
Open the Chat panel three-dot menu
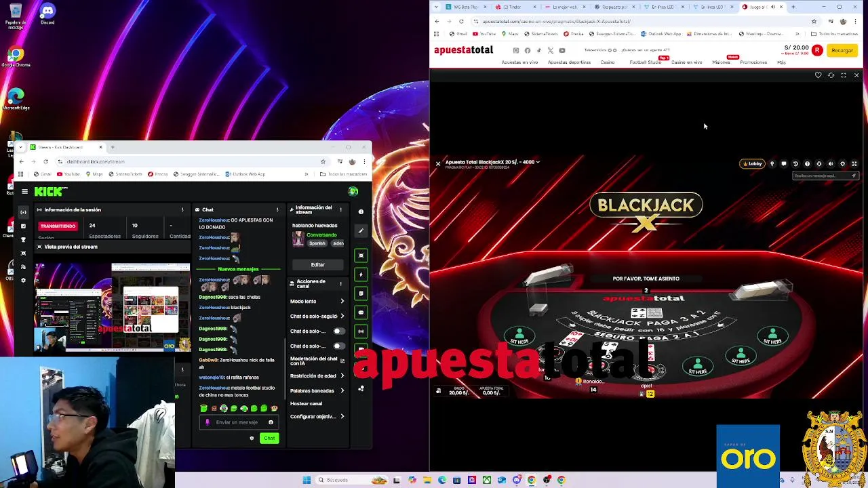pyautogui.click(x=277, y=210)
